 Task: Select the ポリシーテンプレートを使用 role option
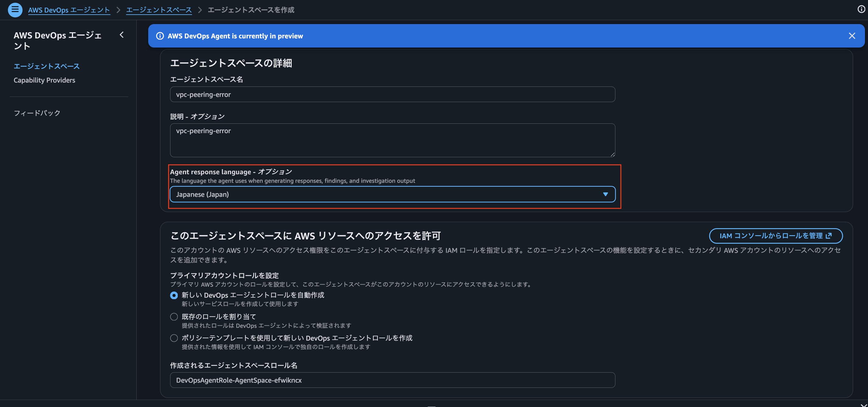pyautogui.click(x=174, y=338)
